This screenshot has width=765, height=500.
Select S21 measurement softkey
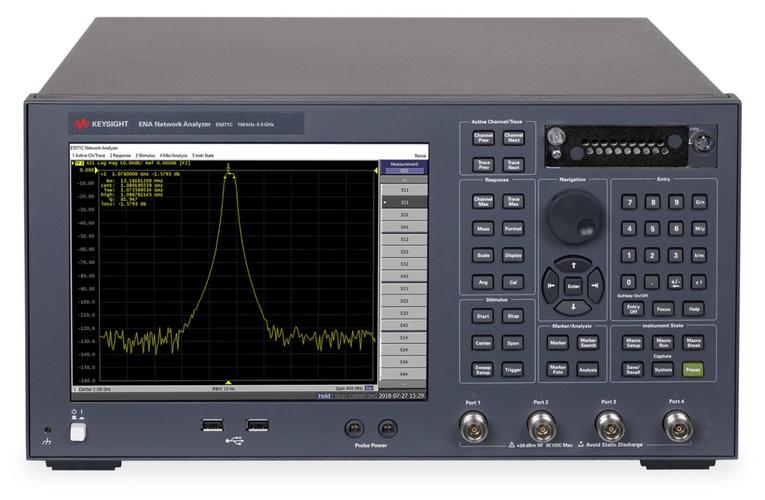[404, 202]
